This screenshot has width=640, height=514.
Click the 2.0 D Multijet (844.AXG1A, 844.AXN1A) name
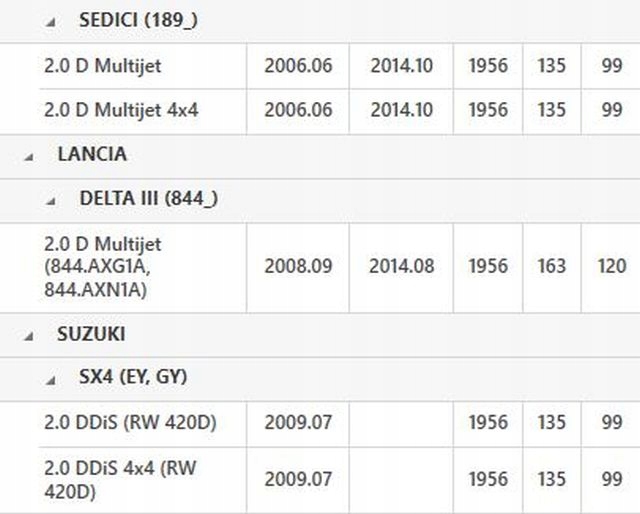point(103,267)
